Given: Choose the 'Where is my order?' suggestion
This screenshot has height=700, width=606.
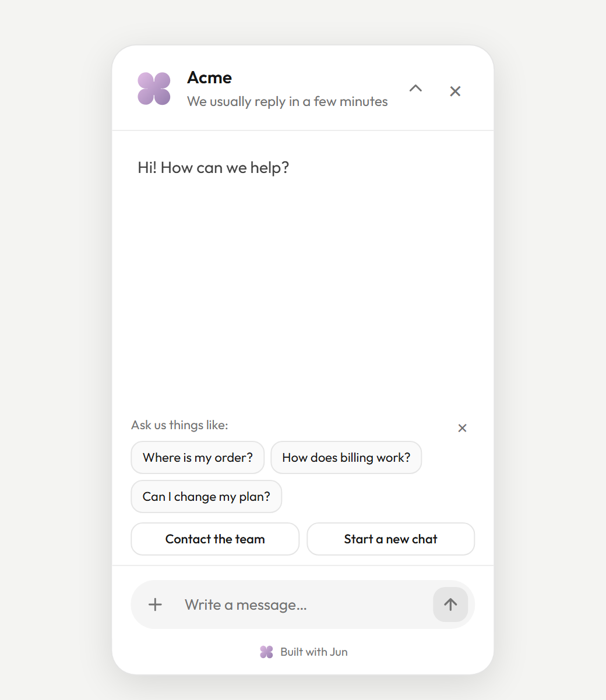Looking at the screenshot, I should pyautogui.click(x=198, y=458).
